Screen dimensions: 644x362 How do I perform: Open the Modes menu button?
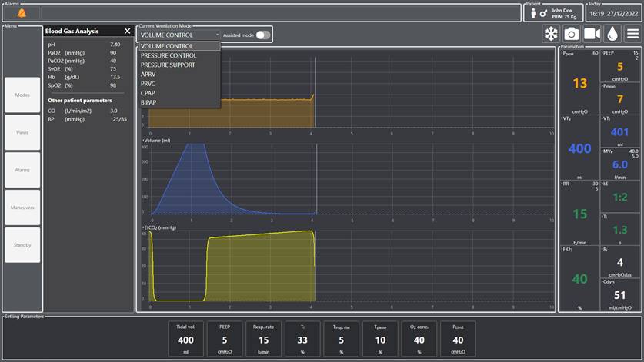(22, 95)
